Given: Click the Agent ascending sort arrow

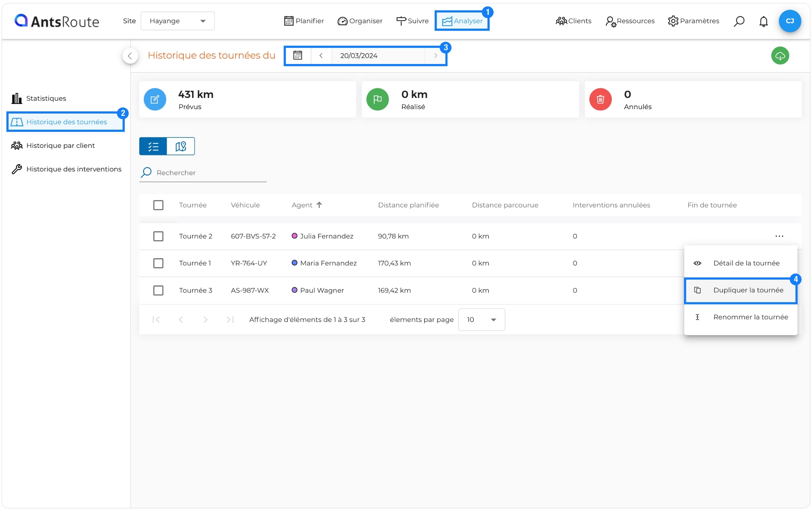Looking at the screenshot, I should [x=319, y=204].
